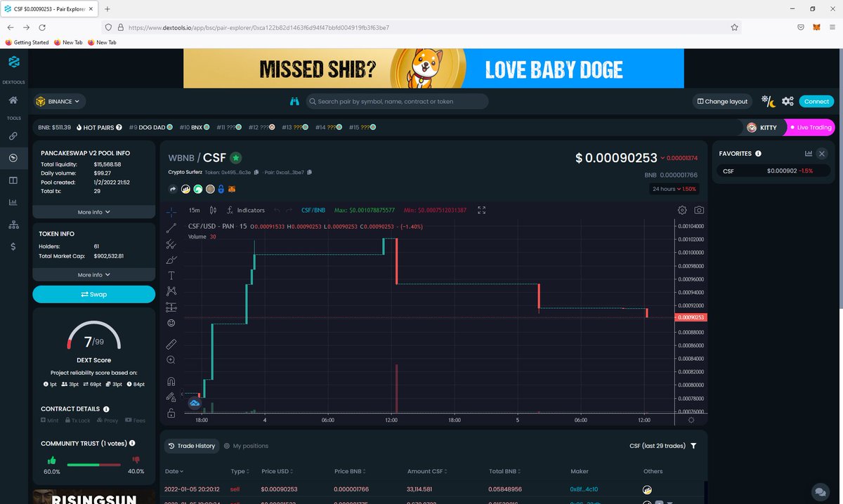Select the crosshair cursor tool
The image size is (843, 504).
coord(171,211)
